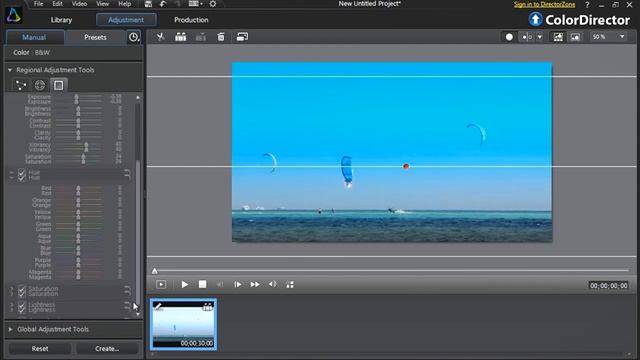
Task: Toggle the before/after compare view
Action: [x=527, y=37]
